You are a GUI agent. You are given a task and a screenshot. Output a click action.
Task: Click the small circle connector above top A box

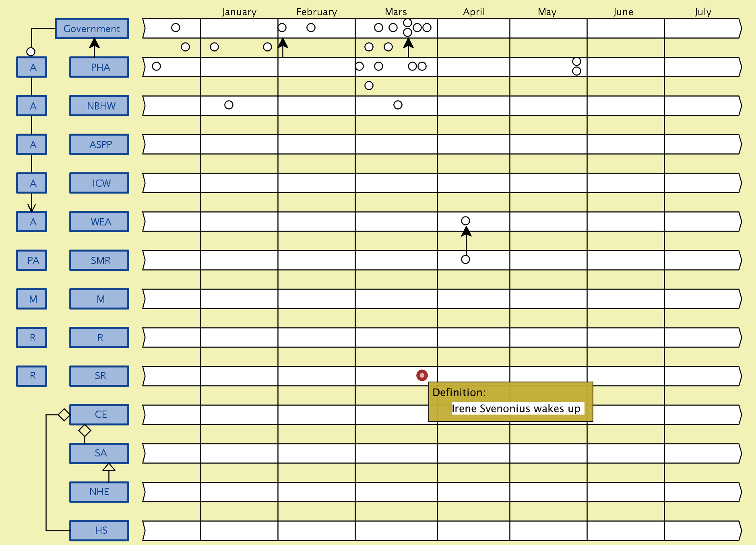click(x=31, y=52)
